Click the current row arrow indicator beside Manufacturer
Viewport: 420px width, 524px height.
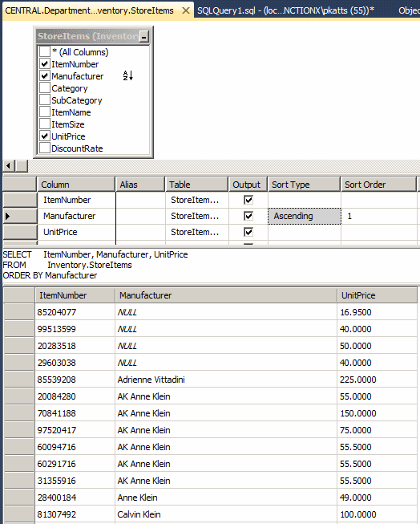point(8,216)
